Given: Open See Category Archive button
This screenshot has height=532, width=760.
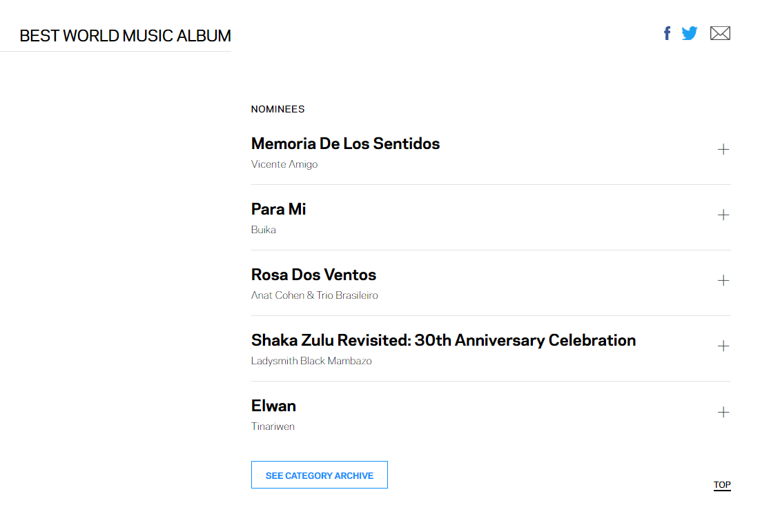Looking at the screenshot, I should pos(320,475).
